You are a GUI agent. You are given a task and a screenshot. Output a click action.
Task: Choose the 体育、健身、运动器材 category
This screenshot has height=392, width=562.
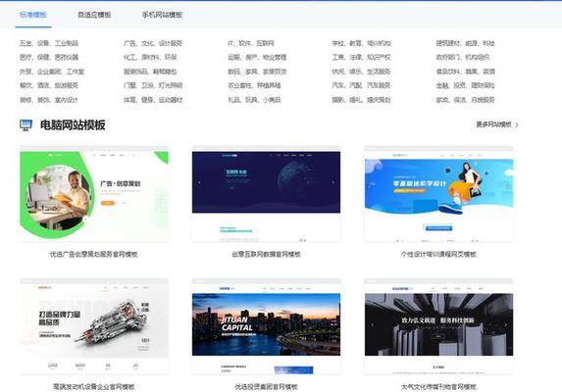(x=153, y=100)
